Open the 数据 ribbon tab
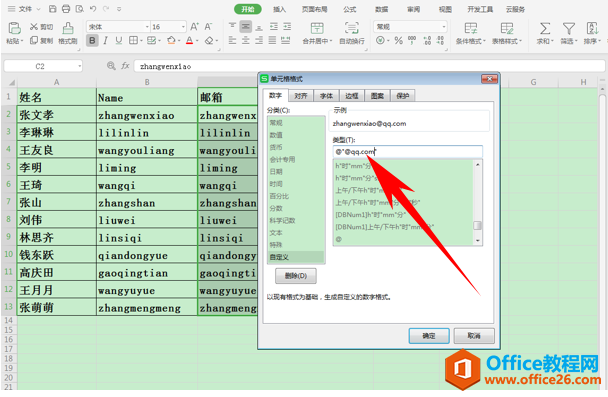Screen dimensions: 608x397 [x=382, y=9]
